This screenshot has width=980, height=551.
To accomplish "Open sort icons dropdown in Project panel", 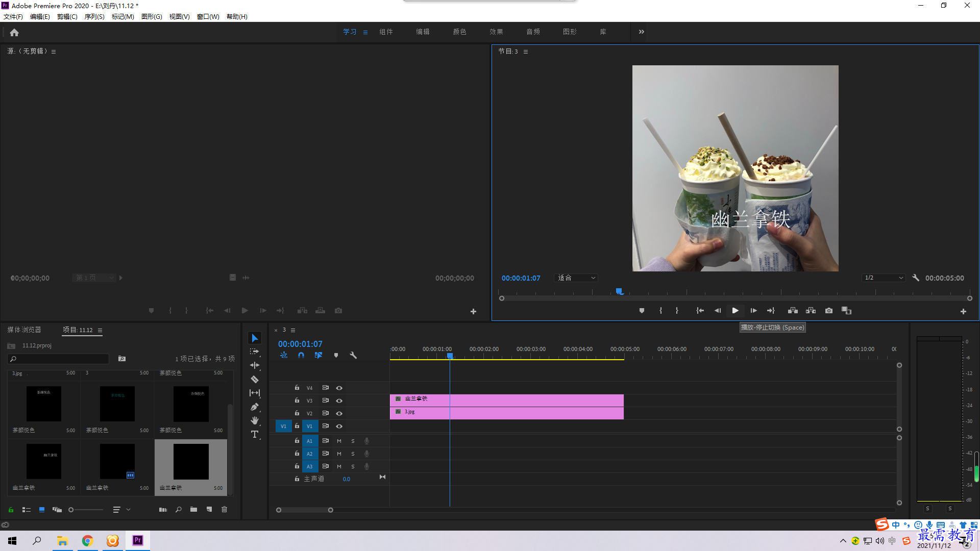I will click(121, 509).
